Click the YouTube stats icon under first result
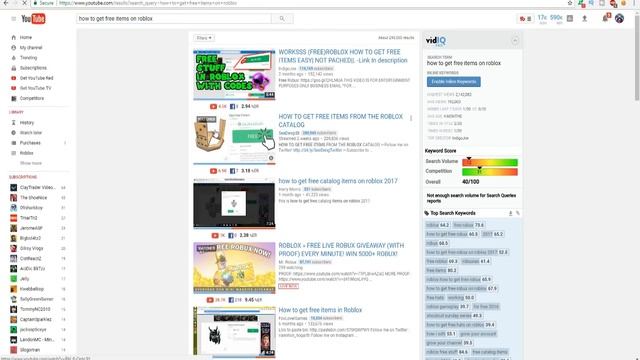This screenshot has width=640, height=360. coord(213,107)
